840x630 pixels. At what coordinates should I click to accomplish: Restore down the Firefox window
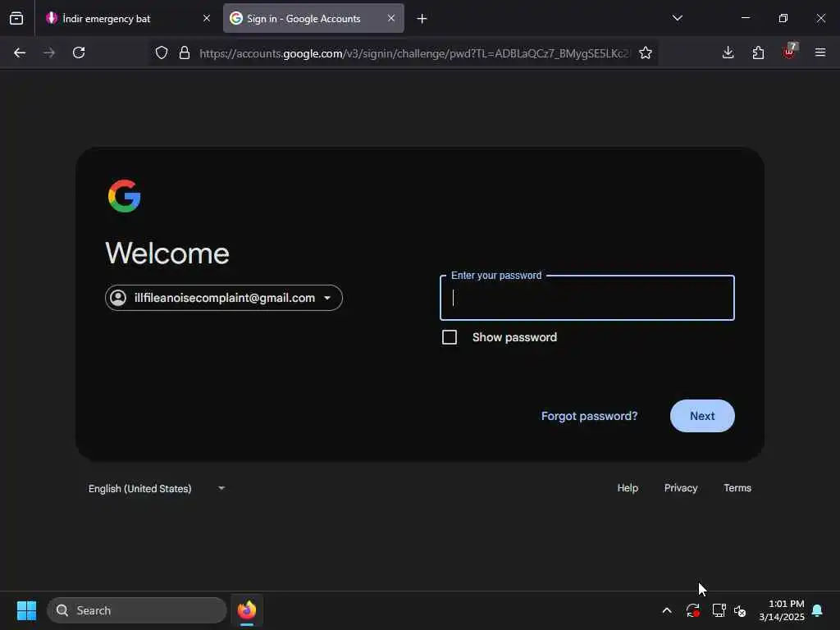[783, 18]
